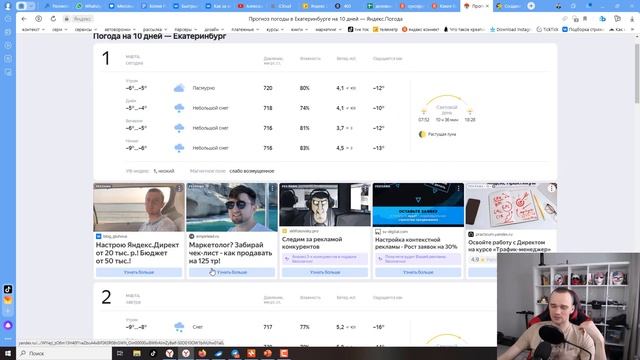
Task: Open the bookmark icon in the address bar
Action: pos(585,19)
